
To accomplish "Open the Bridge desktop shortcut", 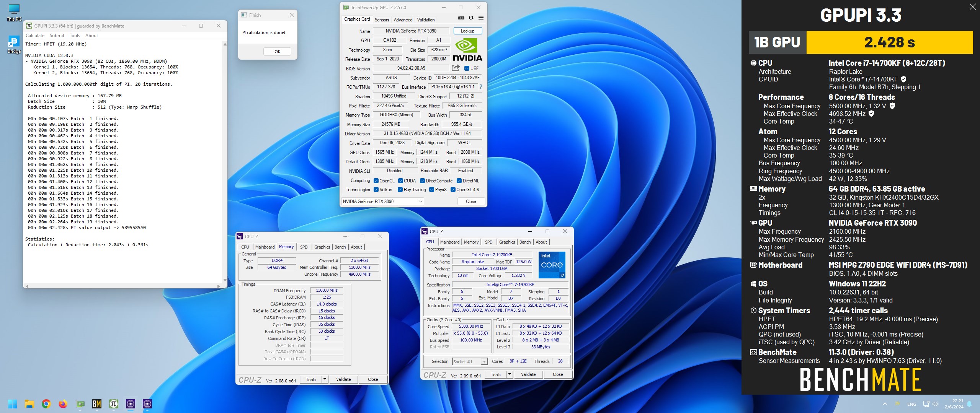I will (14, 45).
